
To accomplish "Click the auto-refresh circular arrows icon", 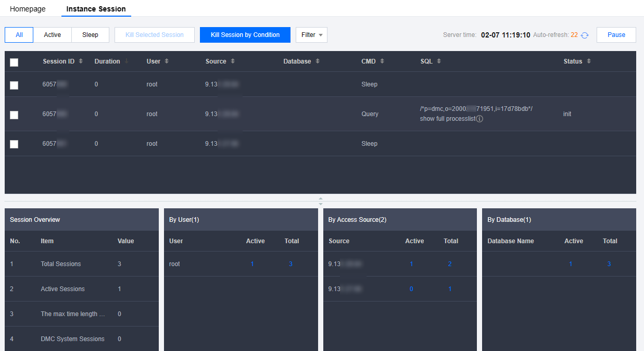I will coord(585,35).
